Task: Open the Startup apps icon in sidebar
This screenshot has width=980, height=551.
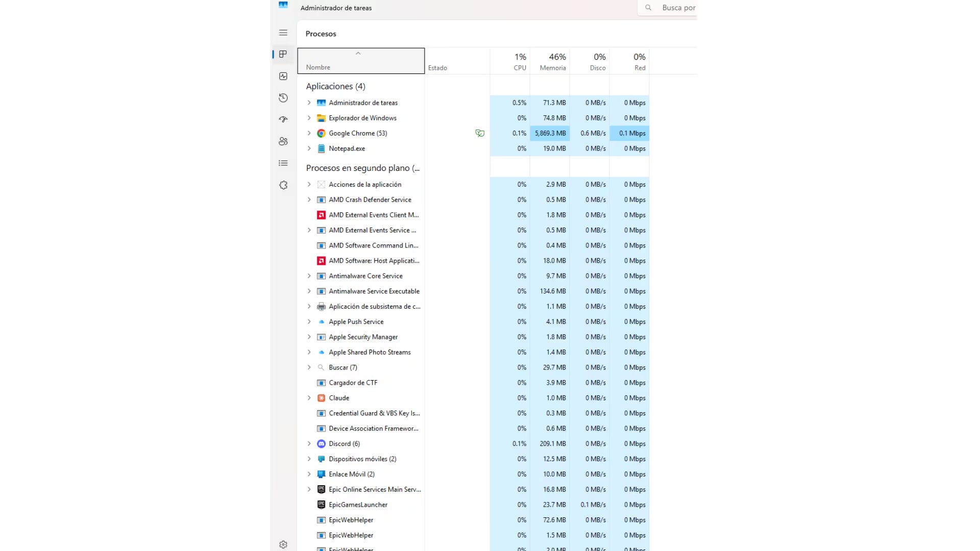Action: tap(283, 119)
